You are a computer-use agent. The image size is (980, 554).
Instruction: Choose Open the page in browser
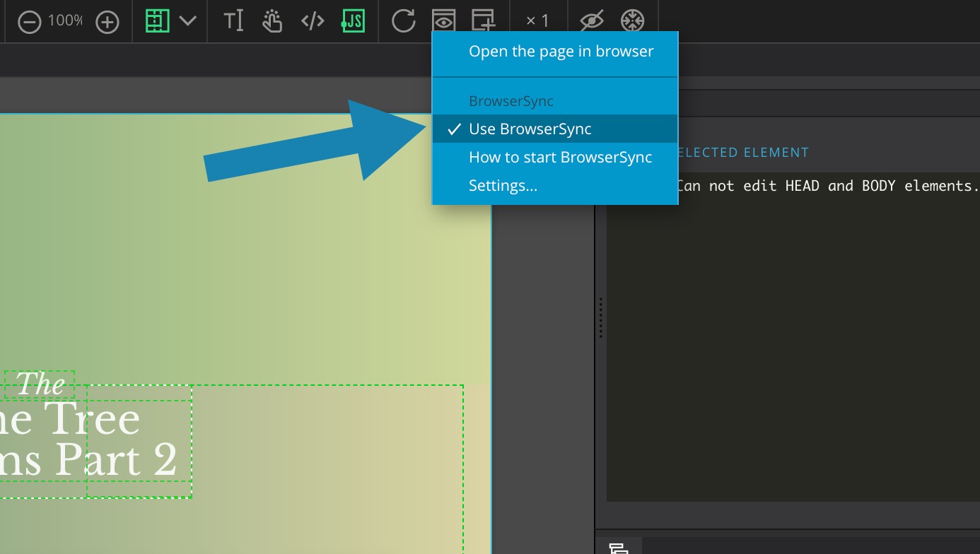(x=555, y=52)
